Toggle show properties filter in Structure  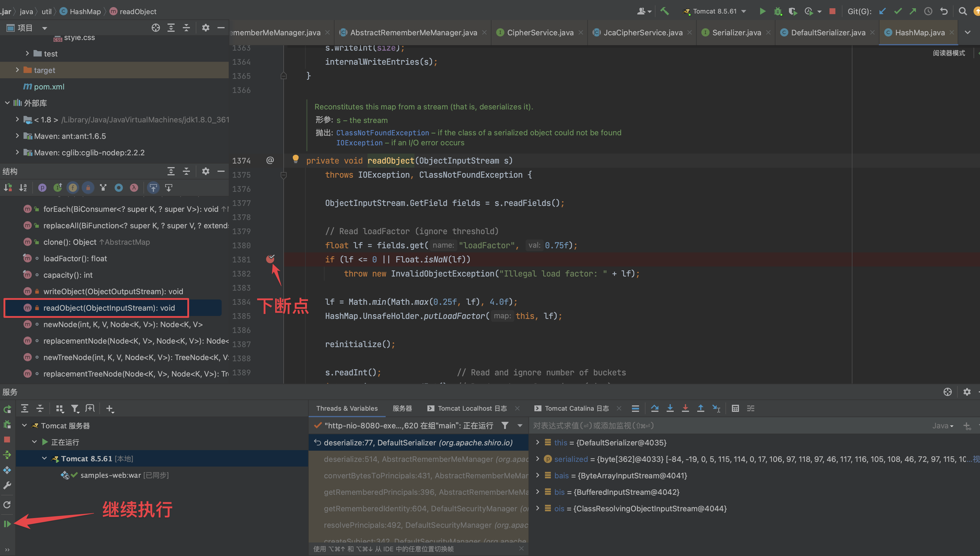[42, 187]
